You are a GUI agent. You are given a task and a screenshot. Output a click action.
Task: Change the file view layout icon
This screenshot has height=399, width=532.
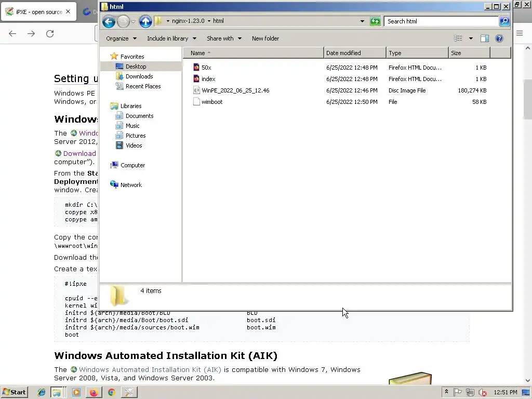(x=458, y=38)
